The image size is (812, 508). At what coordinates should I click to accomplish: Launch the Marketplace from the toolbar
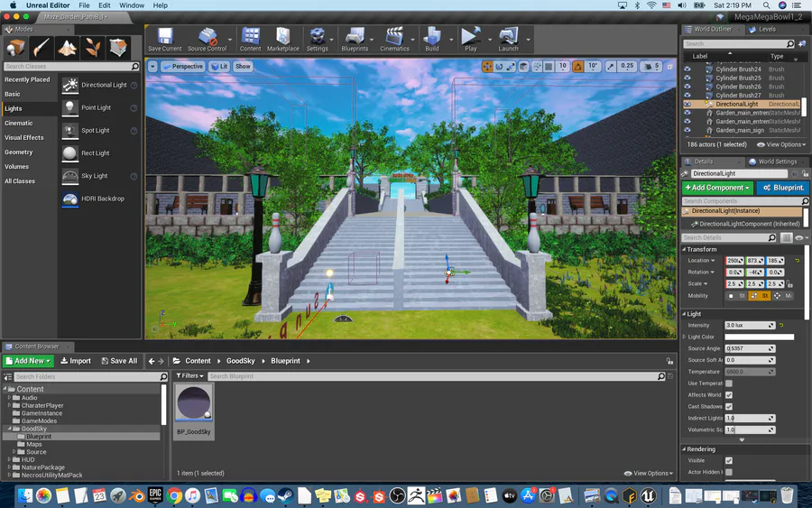(282, 39)
